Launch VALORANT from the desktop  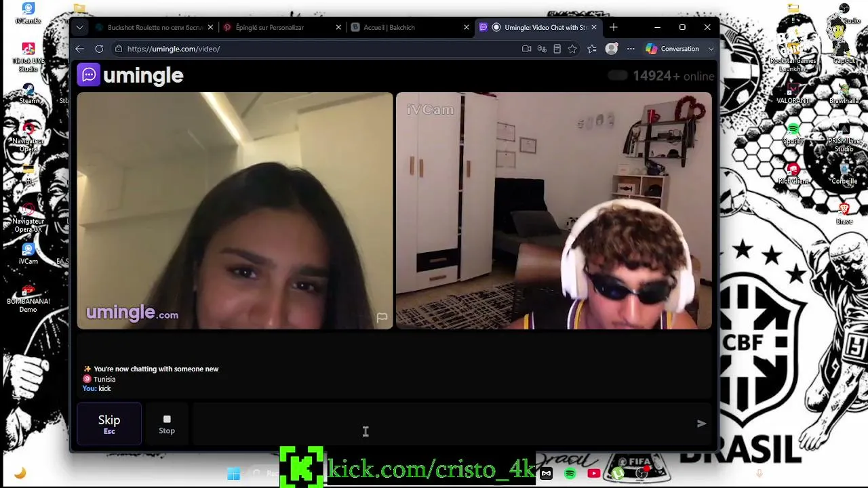click(x=793, y=94)
